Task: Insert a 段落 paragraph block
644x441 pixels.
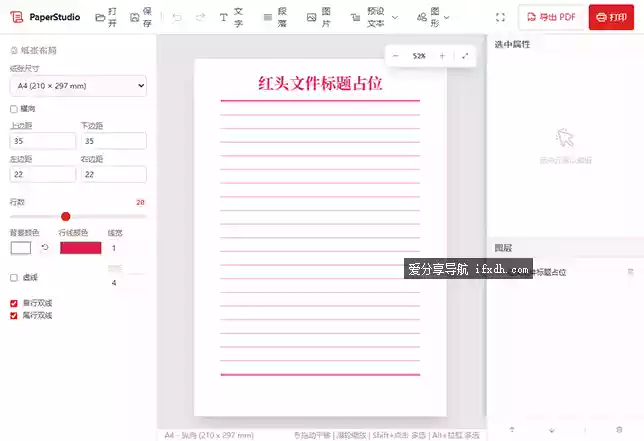Action: (x=275, y=17)
